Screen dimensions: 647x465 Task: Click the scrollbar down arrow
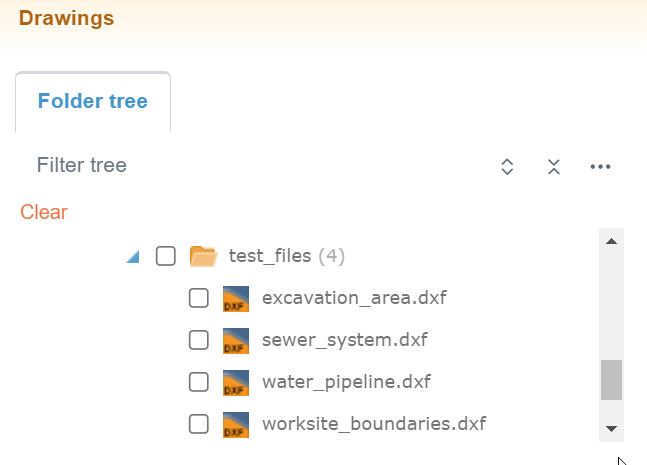[x=611, y=428]
